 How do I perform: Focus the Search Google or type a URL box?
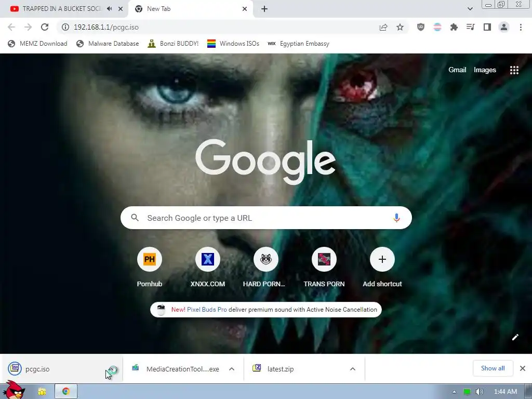coord(266,218)
